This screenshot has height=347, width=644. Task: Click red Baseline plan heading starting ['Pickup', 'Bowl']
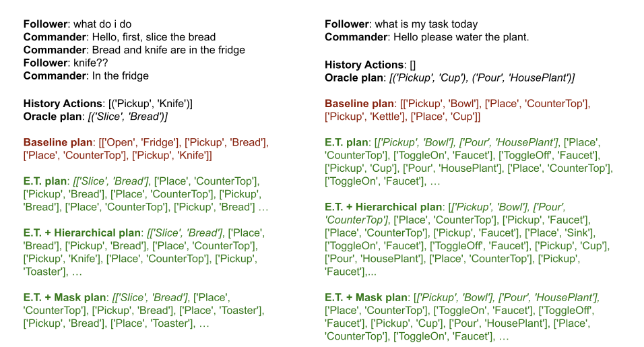point(358,104)
